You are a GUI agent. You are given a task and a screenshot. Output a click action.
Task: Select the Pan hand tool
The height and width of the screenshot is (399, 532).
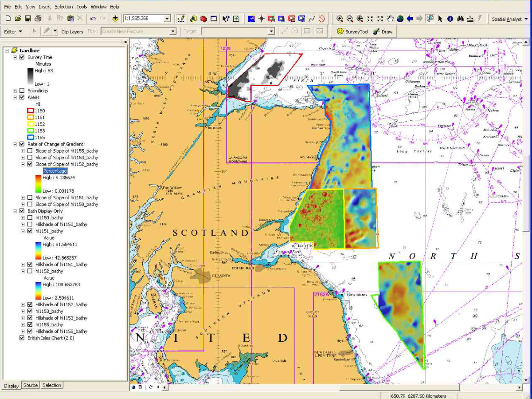pos(390,19)
